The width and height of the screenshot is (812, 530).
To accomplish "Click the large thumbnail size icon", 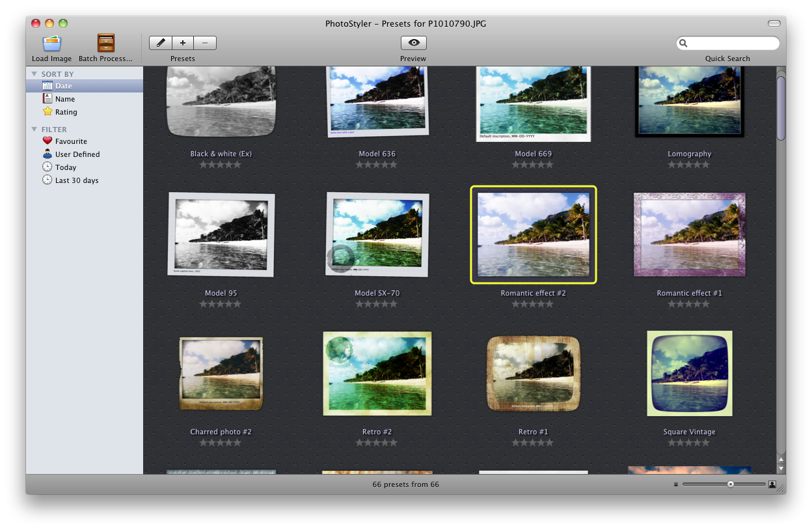I will click(x=772, y=484).
